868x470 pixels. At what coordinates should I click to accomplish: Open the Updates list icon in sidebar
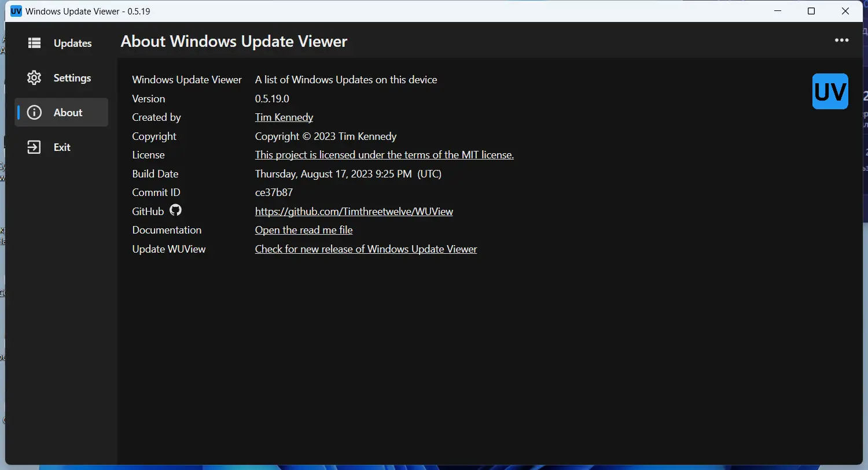[35, 43]
